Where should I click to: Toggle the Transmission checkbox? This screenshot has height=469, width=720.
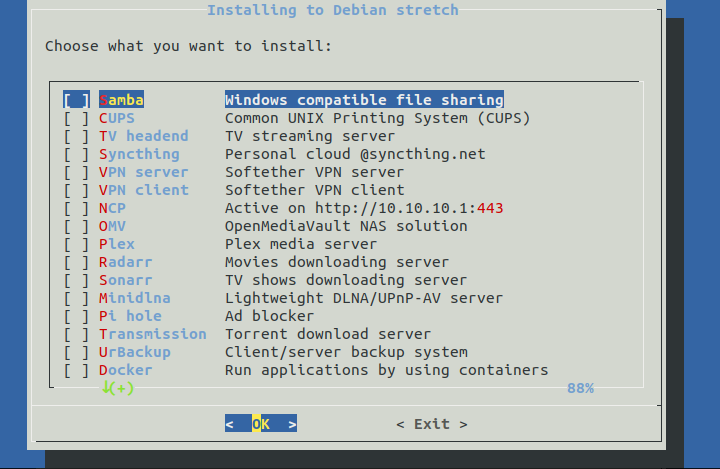(x=76, y=334)
